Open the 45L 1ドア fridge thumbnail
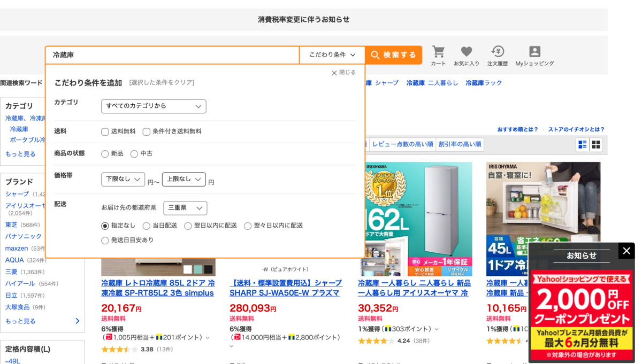 click(x=544, y=219)
